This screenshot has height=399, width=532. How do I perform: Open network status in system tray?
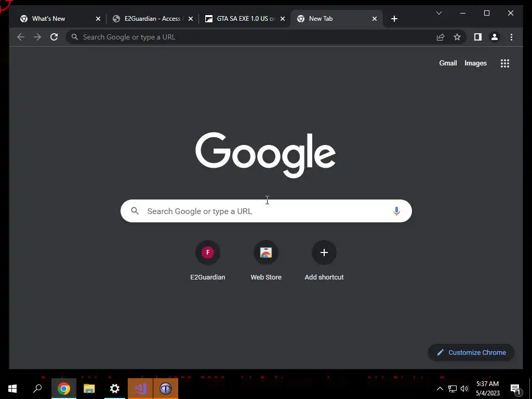(453, 389)
